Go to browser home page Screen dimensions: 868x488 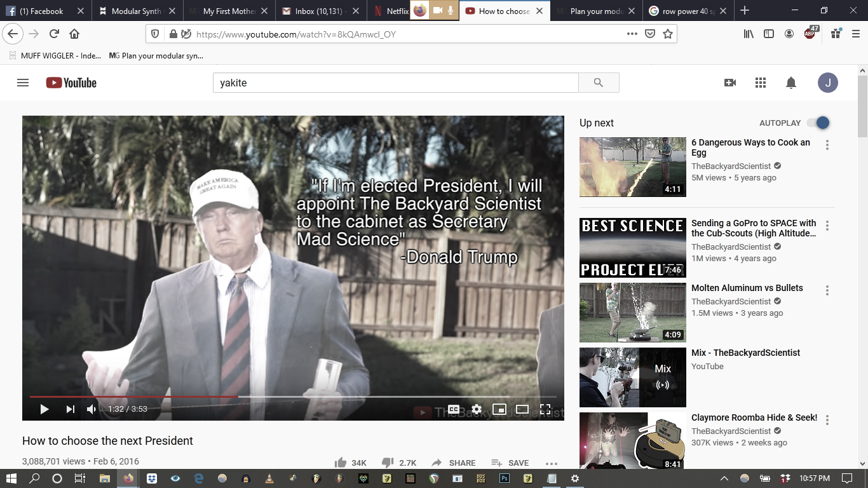click(74, 34)
